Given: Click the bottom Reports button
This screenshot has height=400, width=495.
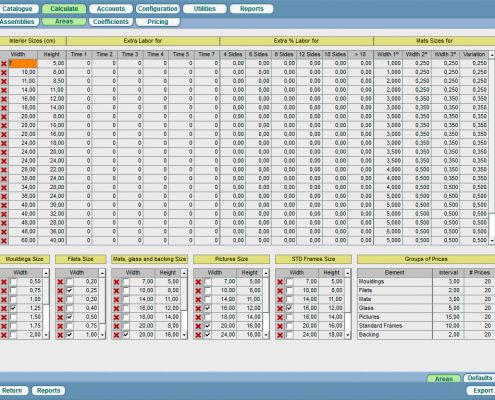Looking at the screenshot, I should point(48,391).
